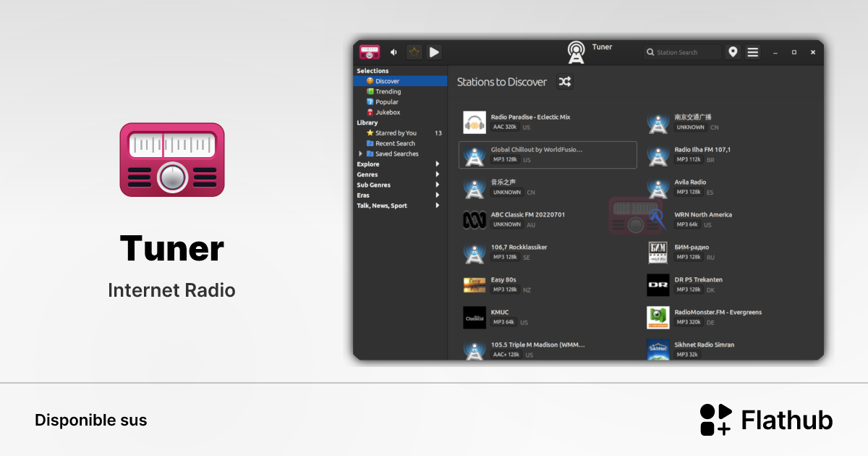The image size is (868, 456).
Task: Expand the Eras submenu arrow
Action: click(438, 195)
